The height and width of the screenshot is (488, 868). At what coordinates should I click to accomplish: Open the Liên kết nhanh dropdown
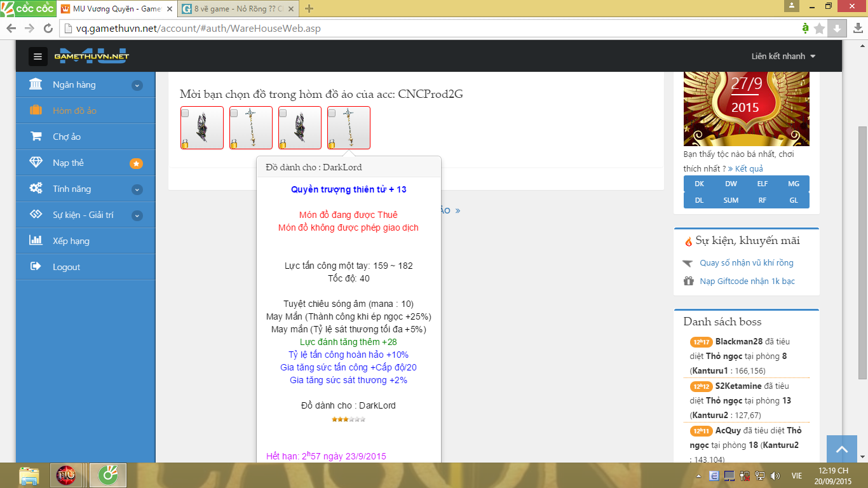783,56
